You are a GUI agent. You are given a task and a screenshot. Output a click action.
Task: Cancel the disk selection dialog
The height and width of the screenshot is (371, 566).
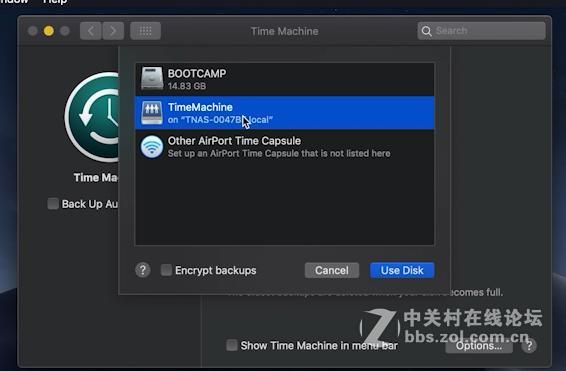coord(332,270)
